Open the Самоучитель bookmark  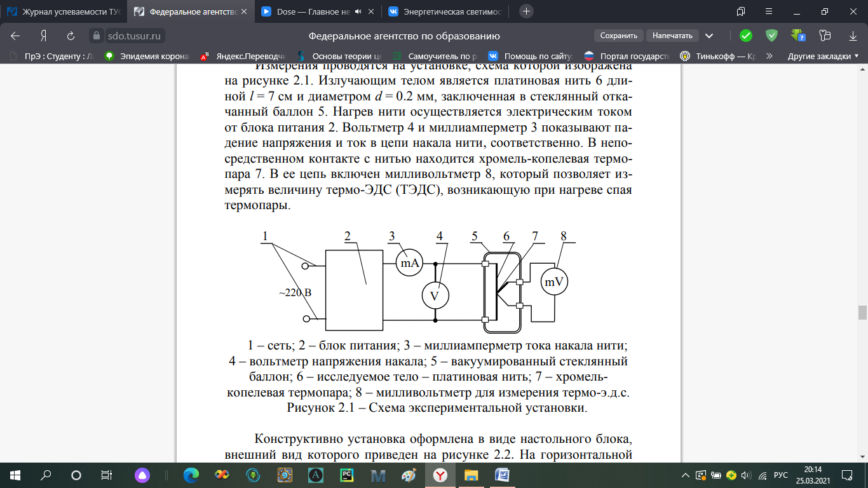435,56
